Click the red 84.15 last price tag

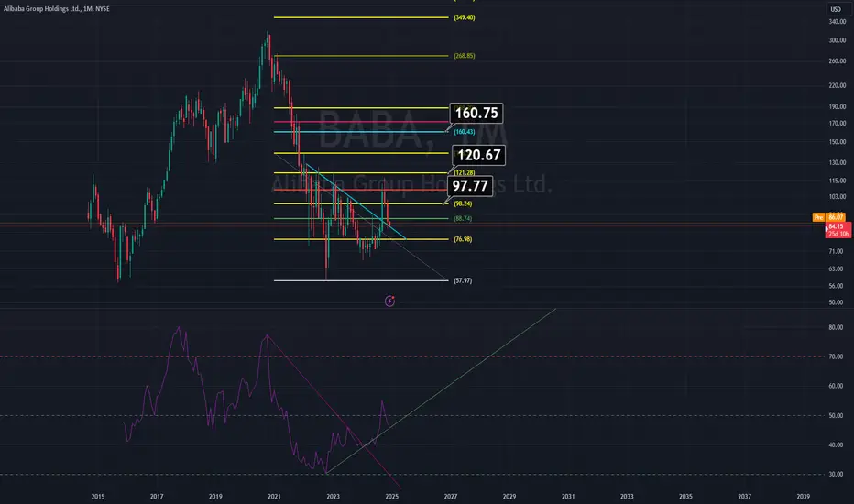tap(838, 230)
